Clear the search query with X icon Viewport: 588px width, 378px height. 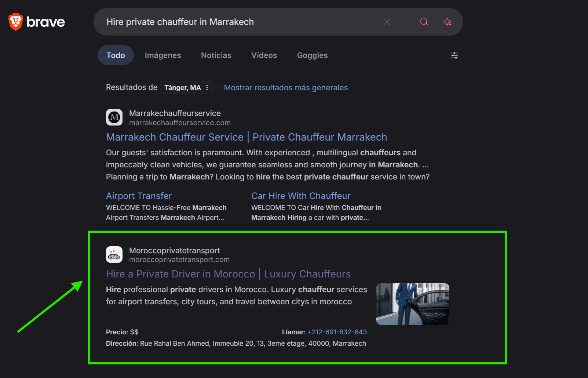pos(387,22)
